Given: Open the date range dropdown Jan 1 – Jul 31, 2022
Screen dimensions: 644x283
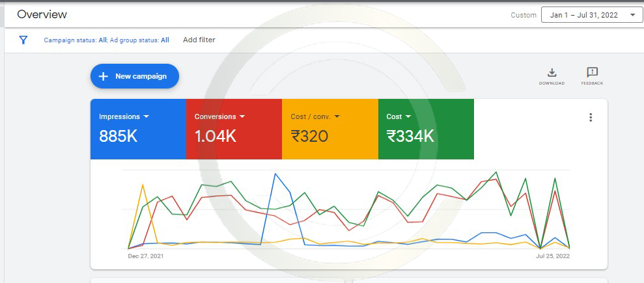Looking at the screenshot, I should 591,15.
